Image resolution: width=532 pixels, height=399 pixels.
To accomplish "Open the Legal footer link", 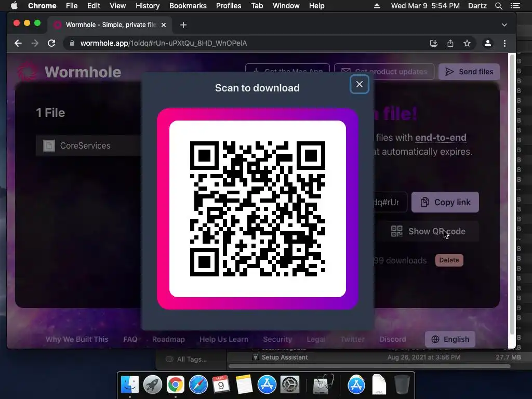I will [316, 339].
